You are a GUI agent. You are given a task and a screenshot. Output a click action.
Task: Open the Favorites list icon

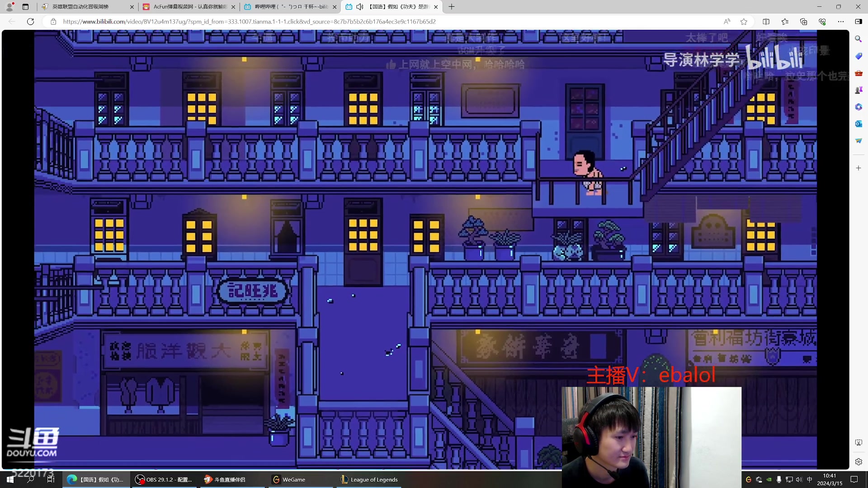[x=785, y=21]
